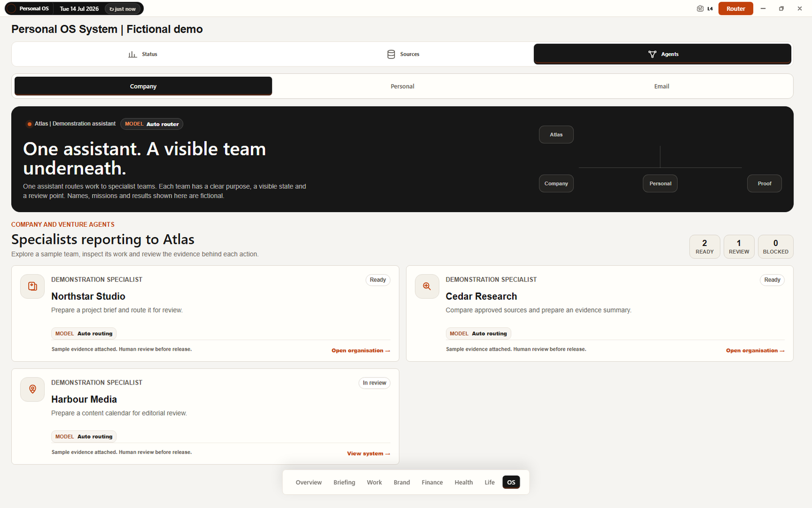Click the Sources database icon
812x508 pixels.
(391, 54)
